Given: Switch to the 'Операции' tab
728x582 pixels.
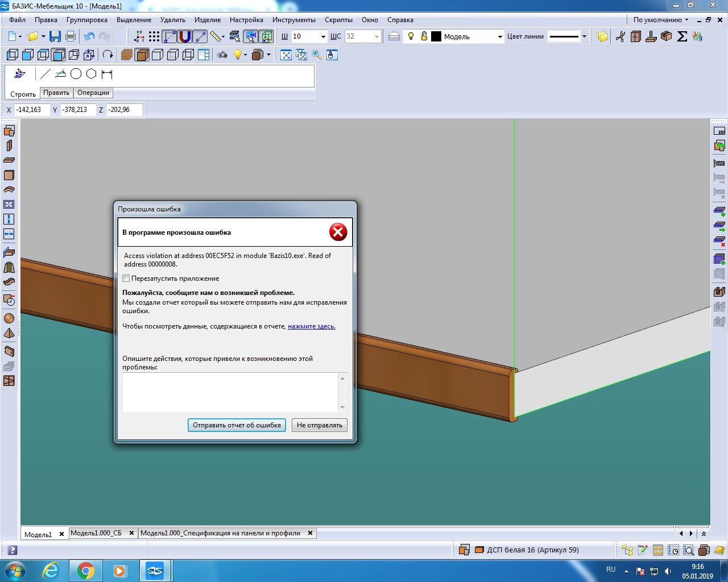Looking at the screenshot, I should 93,93.
